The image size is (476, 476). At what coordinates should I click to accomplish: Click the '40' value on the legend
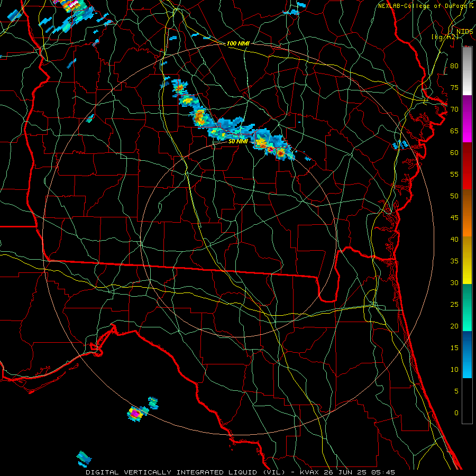[454, 239]
